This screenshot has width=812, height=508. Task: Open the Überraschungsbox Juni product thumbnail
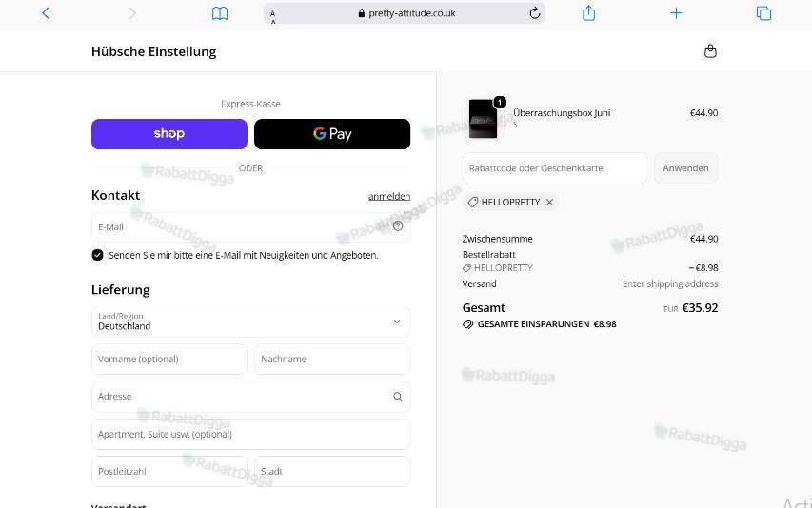[484, 119]
